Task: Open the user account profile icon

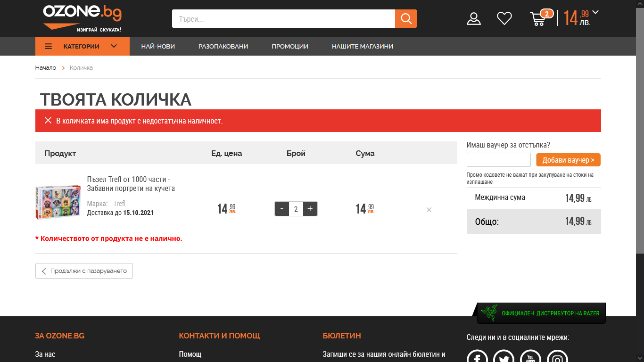Action: [x=473, y=19]
